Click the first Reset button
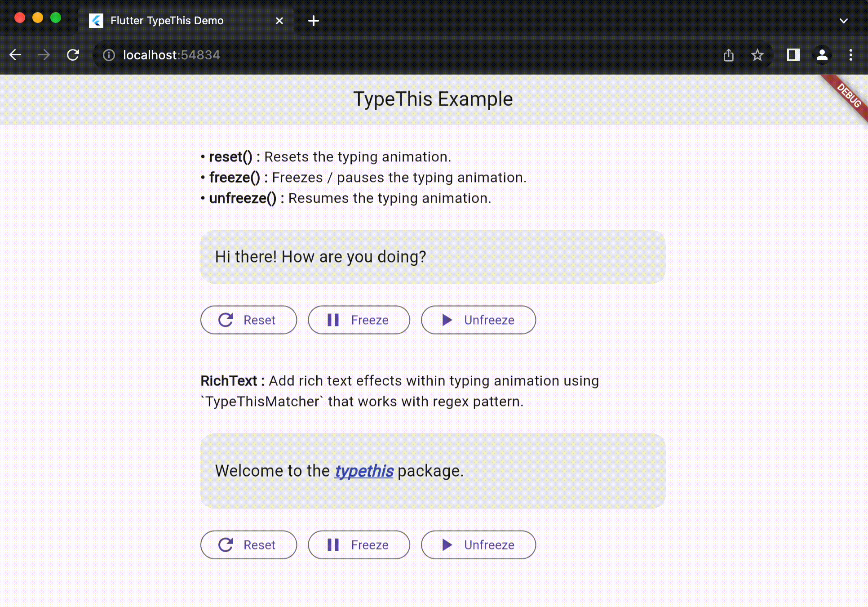Viewport: 868px width, 607px height. pyautogui.click(x=248, y=320)
